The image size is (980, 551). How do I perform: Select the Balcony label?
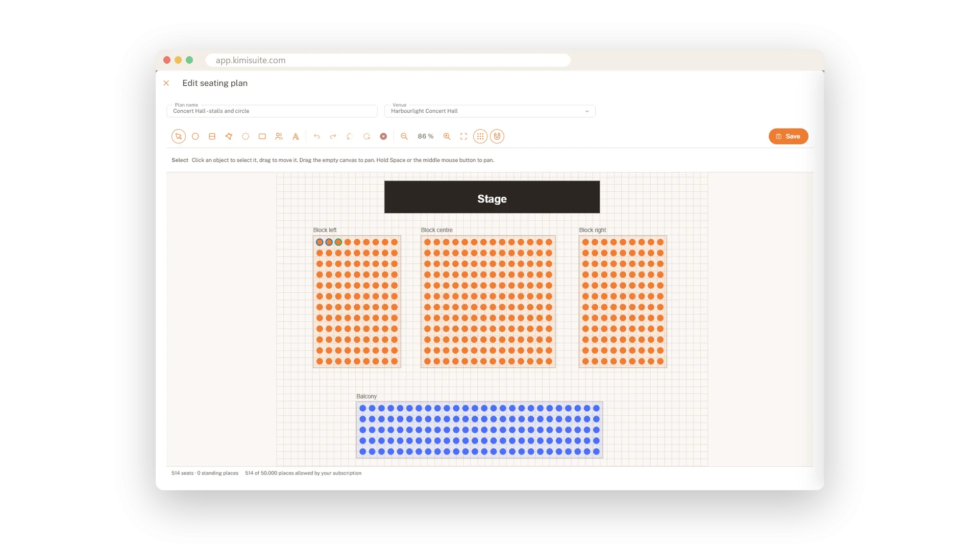(366, 396)
